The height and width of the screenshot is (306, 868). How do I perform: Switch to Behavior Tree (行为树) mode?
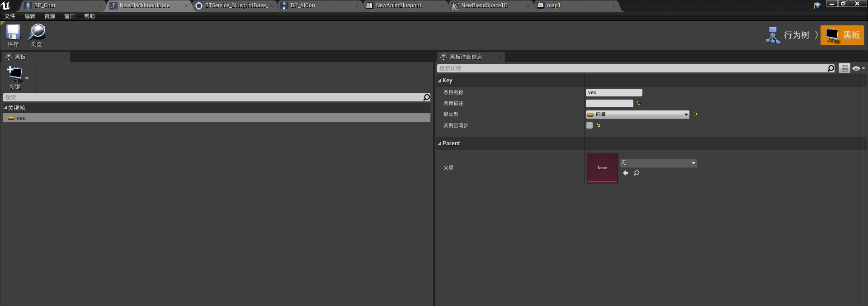(788, 35)
